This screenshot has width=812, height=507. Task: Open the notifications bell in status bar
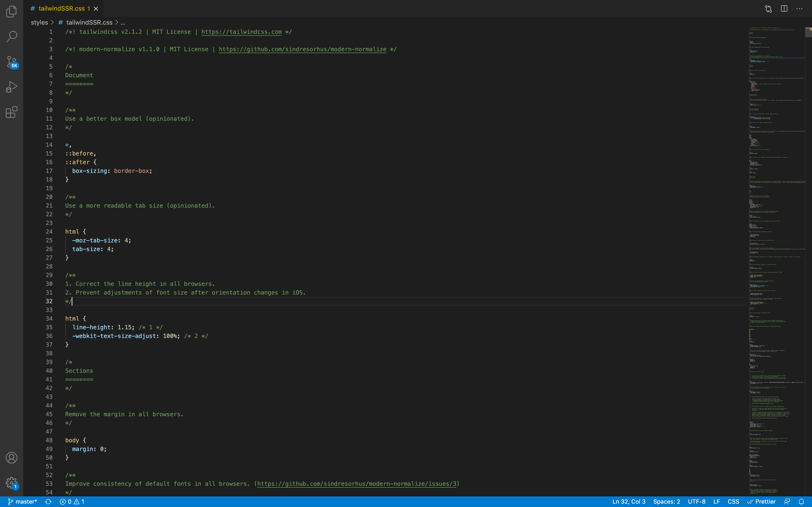click(x=801, y=502)
